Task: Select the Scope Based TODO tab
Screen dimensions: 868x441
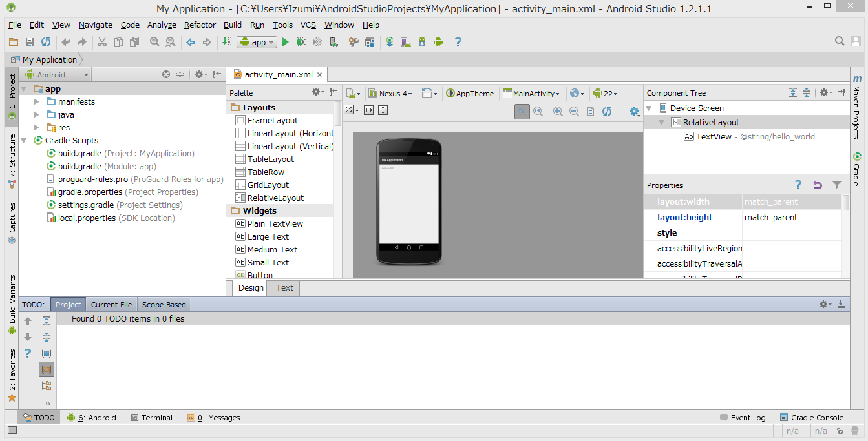Action: pos(164,305)
